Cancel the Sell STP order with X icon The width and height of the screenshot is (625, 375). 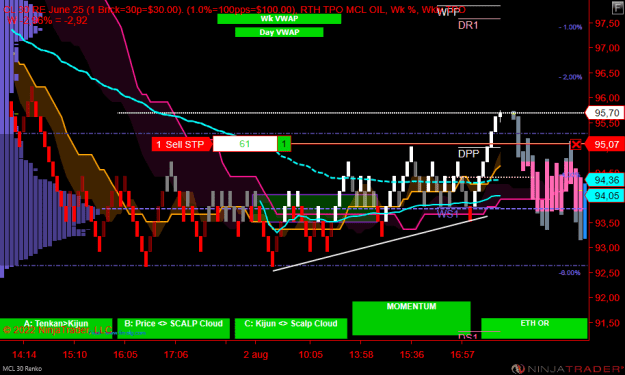[576, 144]
